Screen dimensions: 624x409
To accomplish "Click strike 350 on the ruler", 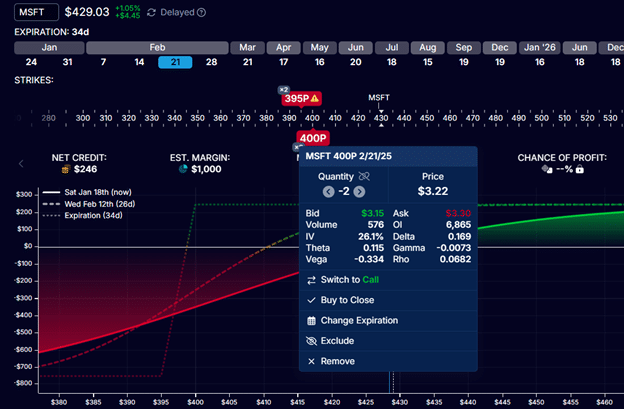I will [197, 118].
